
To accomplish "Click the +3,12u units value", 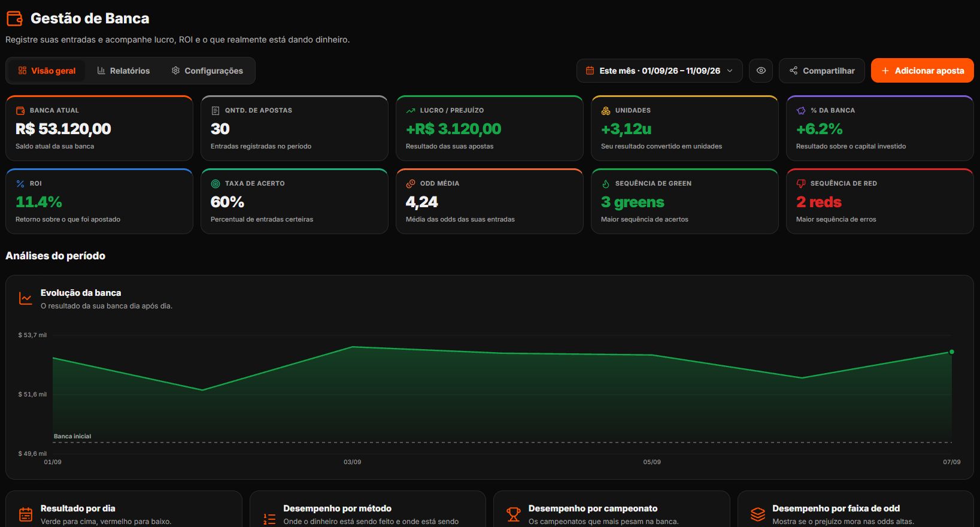I will pyautogui.click(x=626, y=129).
